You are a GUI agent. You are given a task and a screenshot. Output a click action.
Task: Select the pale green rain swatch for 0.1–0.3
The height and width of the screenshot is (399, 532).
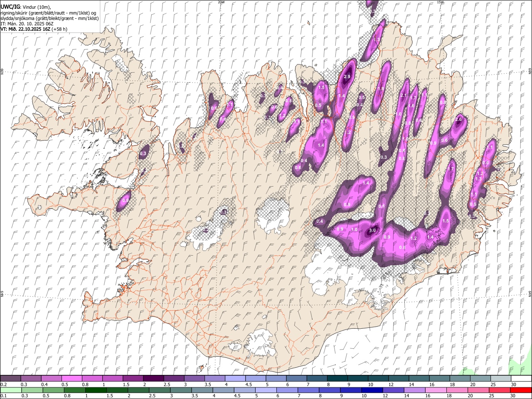click(11, 390)
